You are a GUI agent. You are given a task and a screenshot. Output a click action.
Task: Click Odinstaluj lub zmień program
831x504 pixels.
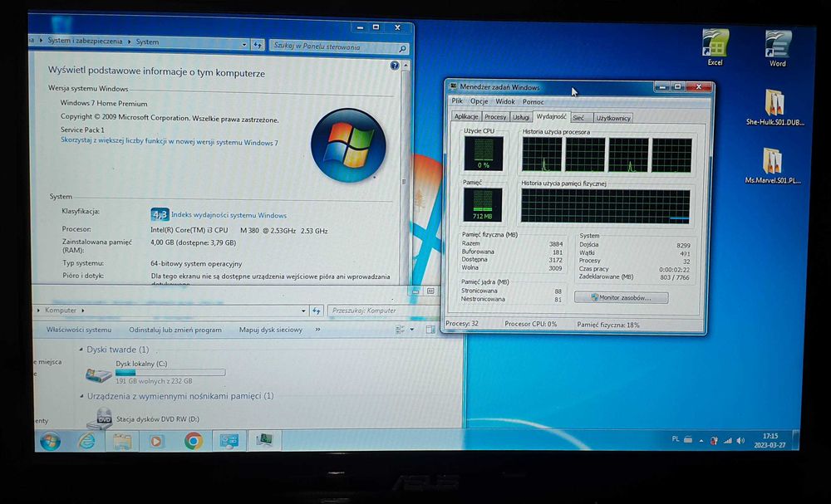coord(175,330)
